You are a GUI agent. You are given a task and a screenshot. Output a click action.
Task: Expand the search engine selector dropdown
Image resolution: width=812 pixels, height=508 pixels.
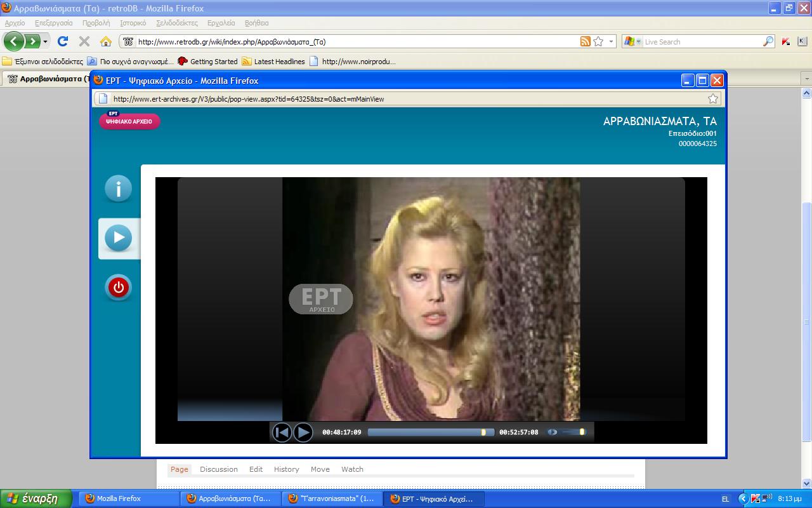pos(638,42)
